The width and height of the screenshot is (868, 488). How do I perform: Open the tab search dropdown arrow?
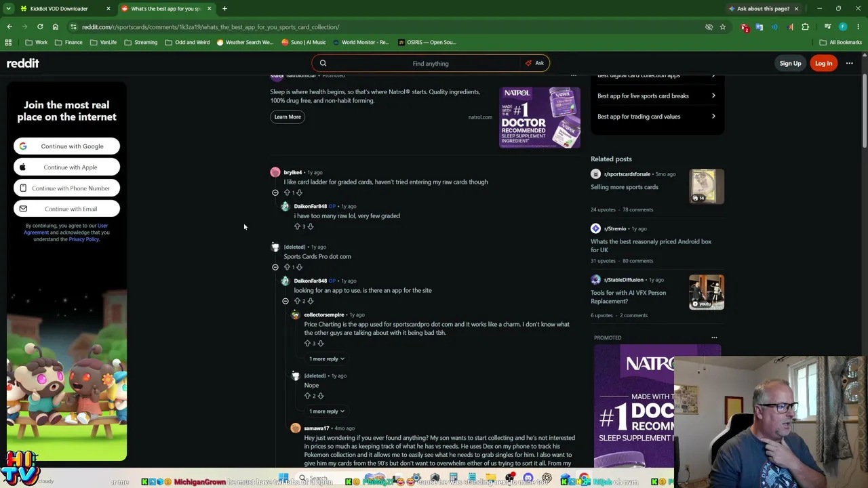tap(8, 9)
